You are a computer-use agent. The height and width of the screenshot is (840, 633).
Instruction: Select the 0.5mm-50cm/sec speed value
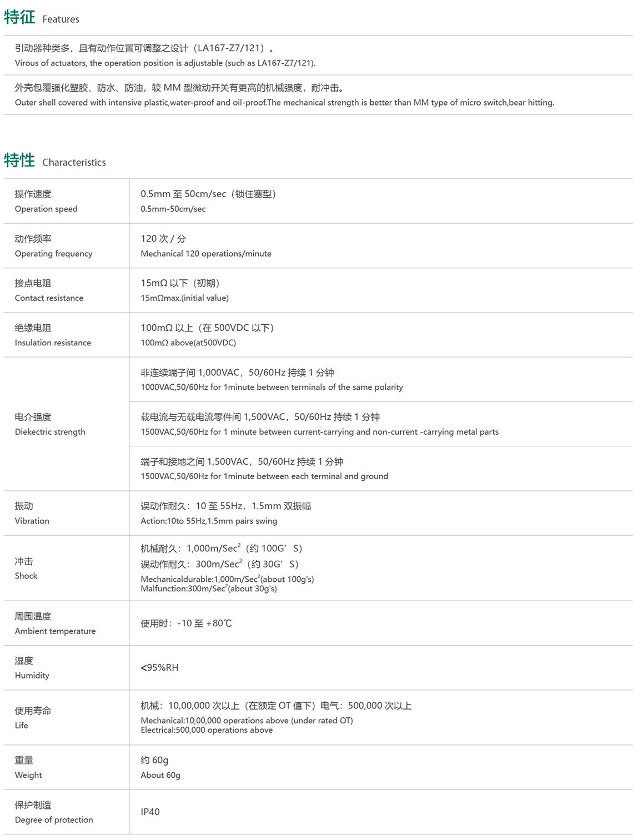[x=173, y=209]
